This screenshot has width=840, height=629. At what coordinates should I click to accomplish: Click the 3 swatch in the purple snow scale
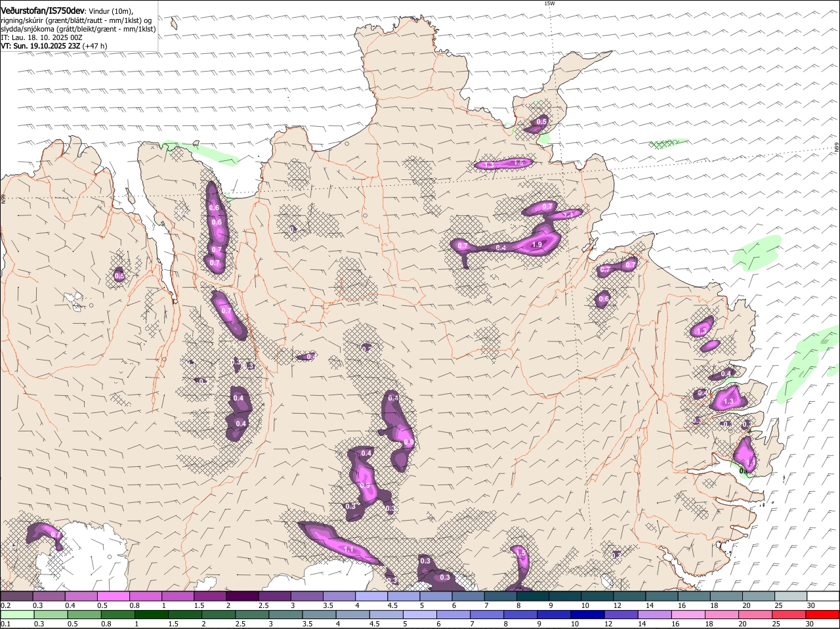pos(306,596)
